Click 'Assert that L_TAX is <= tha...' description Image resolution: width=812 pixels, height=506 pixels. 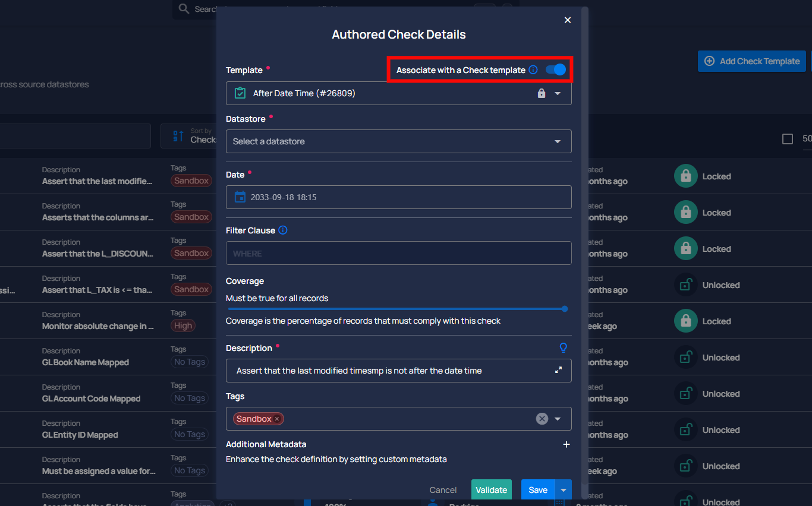pyautogui.click(x=97, y=290)
